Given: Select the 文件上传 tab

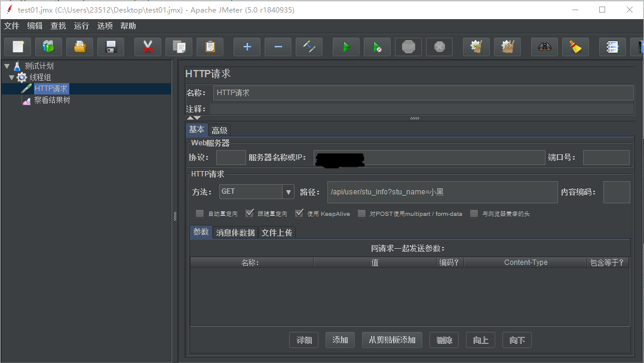Looking at the screenshot, I should 277,233.
